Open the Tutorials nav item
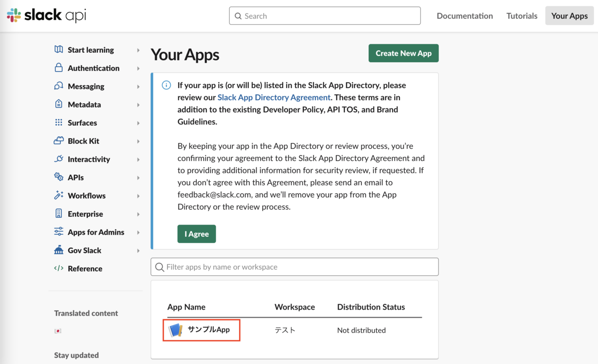The image size is (598, 364). pyautogui.click(x=522, y=16)
